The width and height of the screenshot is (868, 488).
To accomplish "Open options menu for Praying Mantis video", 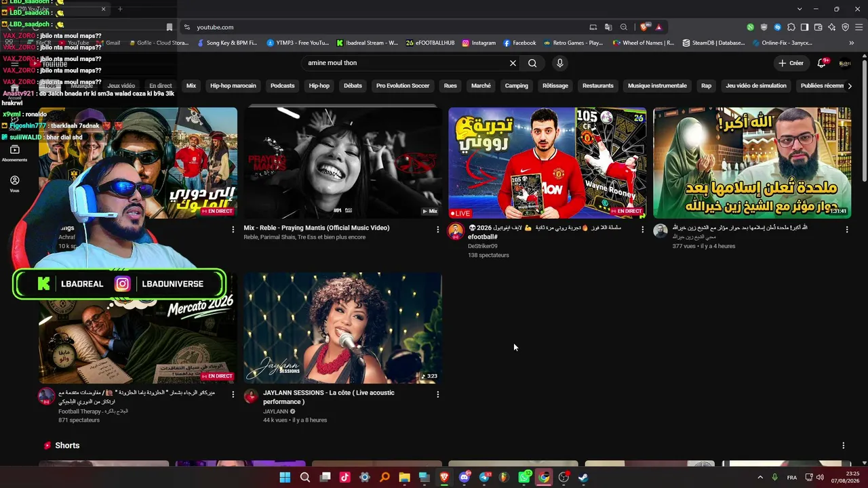I will coord(437,230).
